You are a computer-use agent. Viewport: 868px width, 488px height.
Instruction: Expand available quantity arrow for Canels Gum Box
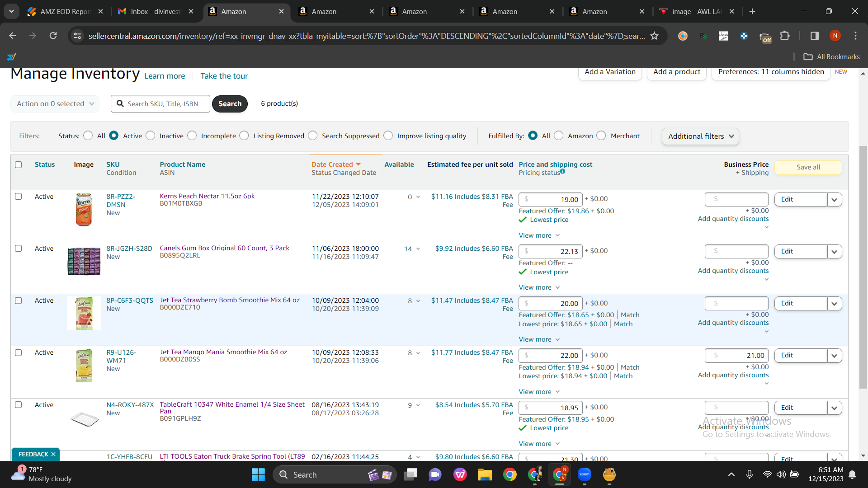pyautogui.click(x=418, y=249)
